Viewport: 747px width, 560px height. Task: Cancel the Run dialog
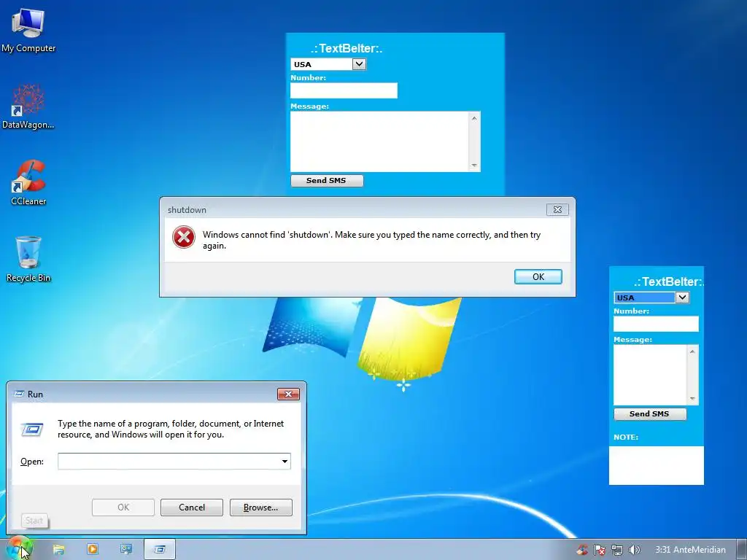[192, 507]
